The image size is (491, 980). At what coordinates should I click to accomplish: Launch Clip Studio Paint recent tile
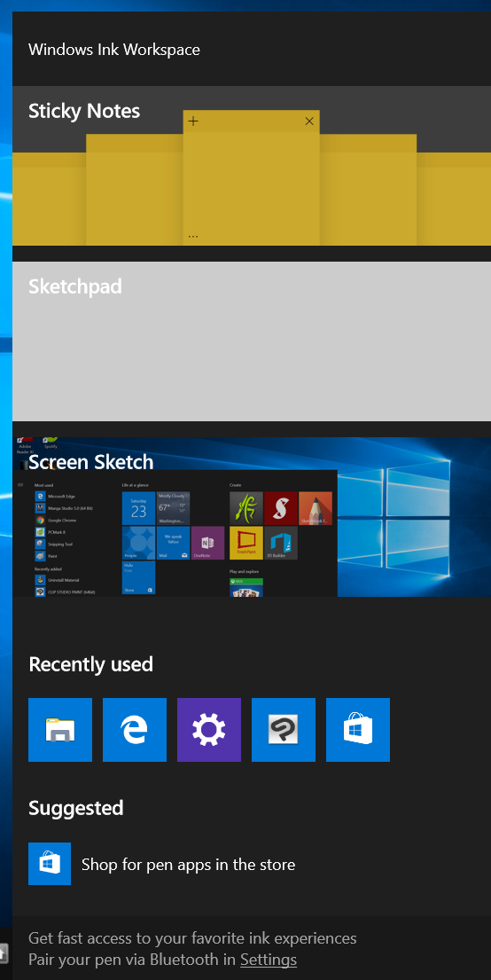[283, 729]
